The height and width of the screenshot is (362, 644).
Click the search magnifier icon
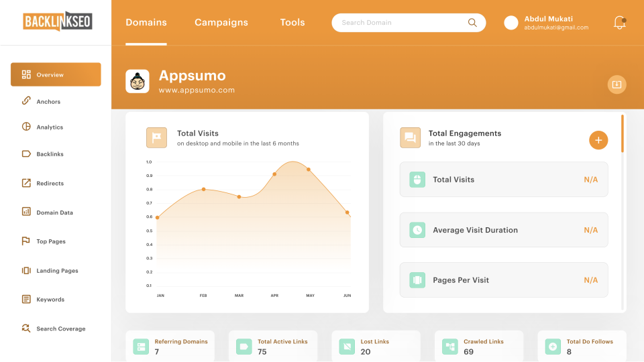pyautogui.click(x=472, y=23)
